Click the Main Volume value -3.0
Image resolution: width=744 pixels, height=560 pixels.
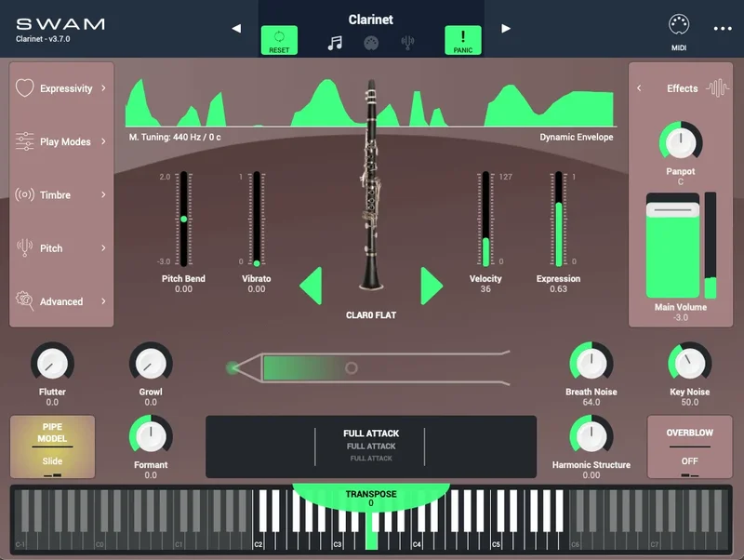(x=681, y=317)
